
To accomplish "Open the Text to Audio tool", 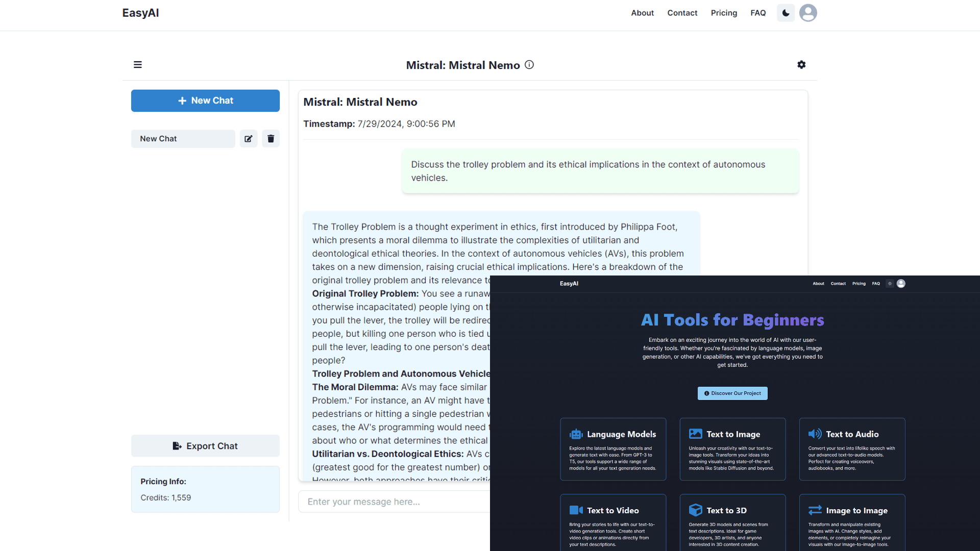I will pos(851,449).
